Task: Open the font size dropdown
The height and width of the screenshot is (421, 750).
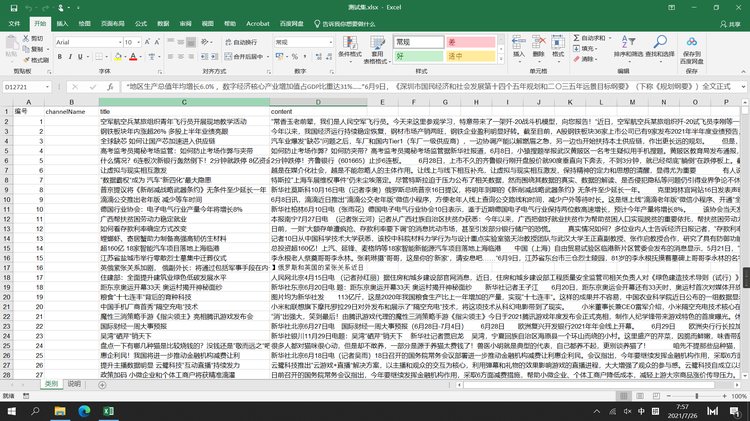Action: click(138, 42)
